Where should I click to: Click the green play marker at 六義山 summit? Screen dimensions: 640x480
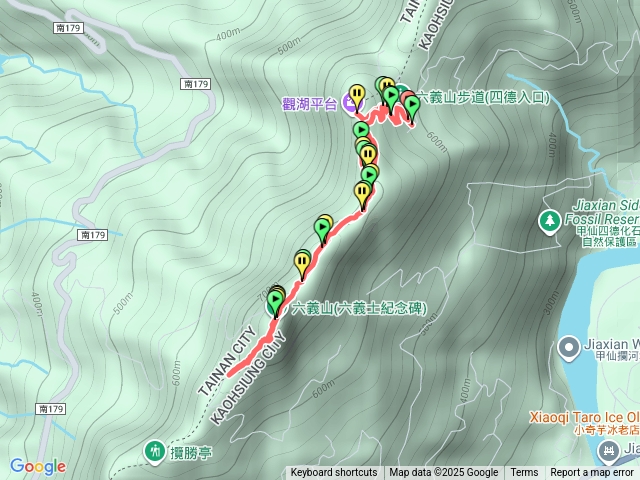pyautogui.click(x=276, y=304)
